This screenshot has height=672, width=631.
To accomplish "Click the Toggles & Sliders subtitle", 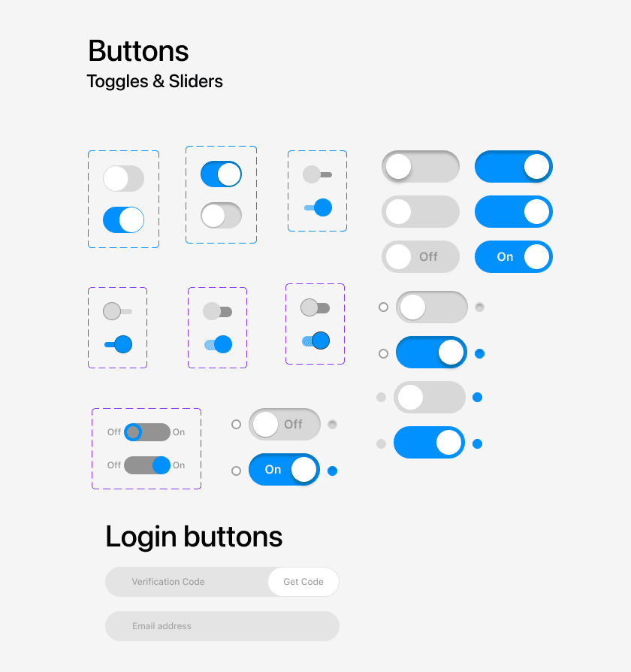I will 155,81.
